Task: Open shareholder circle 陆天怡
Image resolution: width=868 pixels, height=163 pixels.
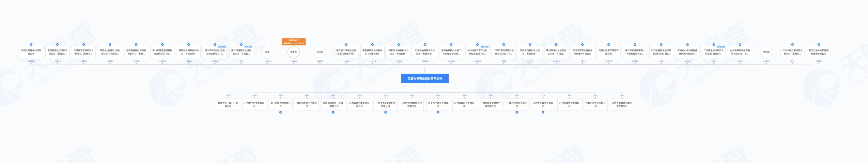Action: pos(320,52)
